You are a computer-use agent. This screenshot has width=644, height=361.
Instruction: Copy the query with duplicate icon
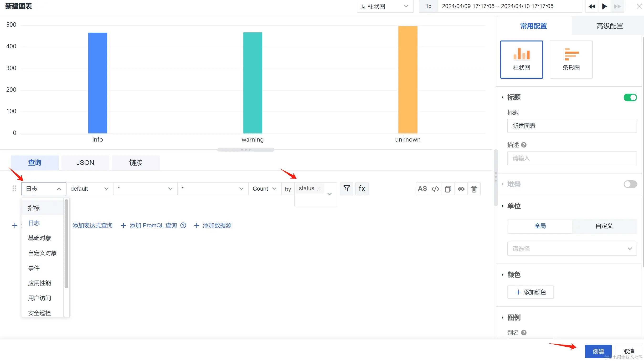[448, 189]
